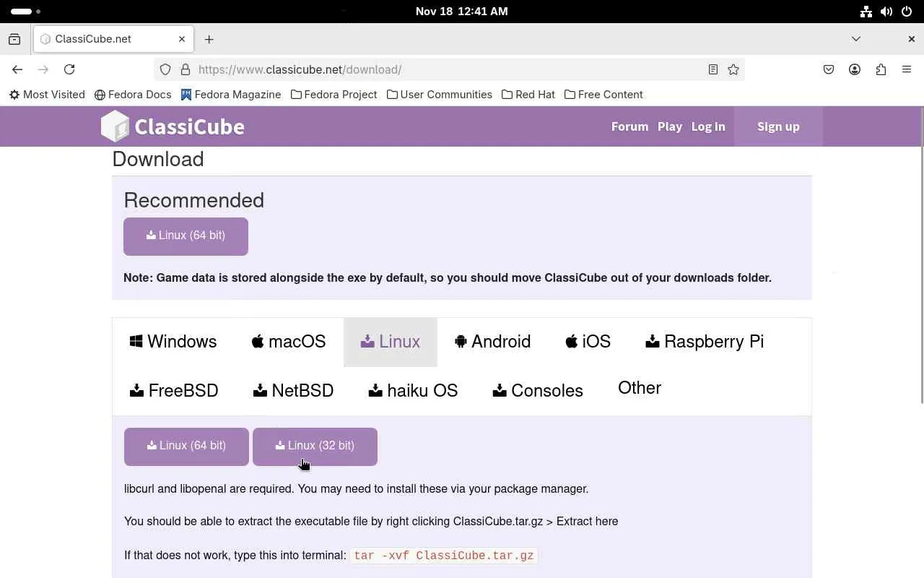Open the Most Visited bookmark
The width and height of the screenshot is (924, 578).
47,95
